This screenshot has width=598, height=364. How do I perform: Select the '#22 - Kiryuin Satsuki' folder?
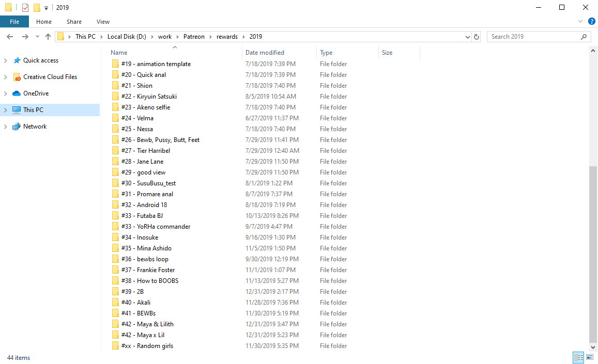tap(149, 96)
